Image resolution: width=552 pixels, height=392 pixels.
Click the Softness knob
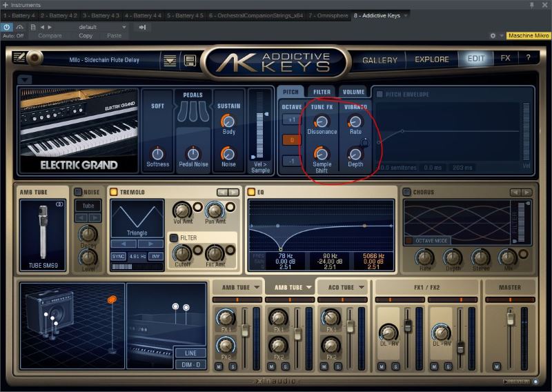(x=157, y=154)
